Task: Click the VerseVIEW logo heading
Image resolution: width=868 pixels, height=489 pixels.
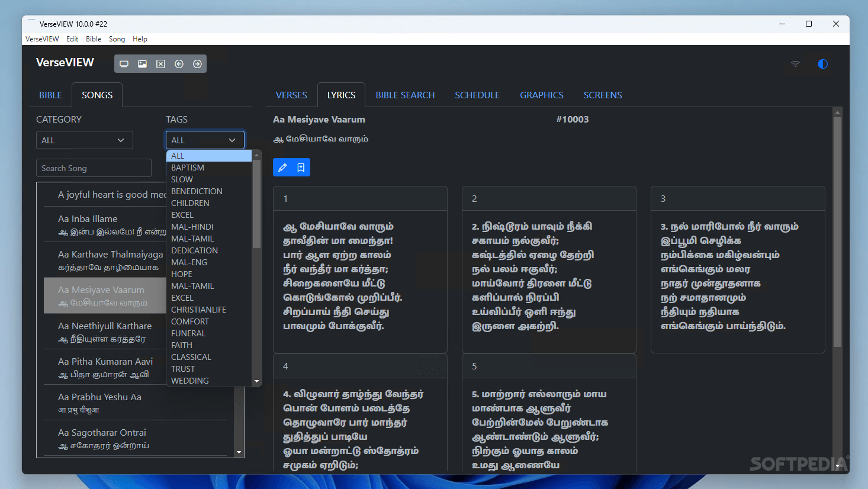Action: [65, 63]
